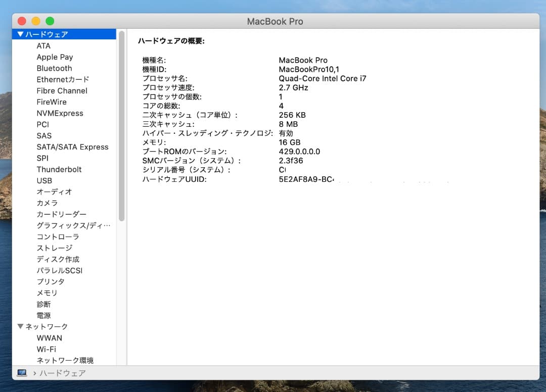Image resolution: width=546 pixels, height=392 pixels.
Task: Click the 2.7 GHz processor speed
Action: [293, 88]
